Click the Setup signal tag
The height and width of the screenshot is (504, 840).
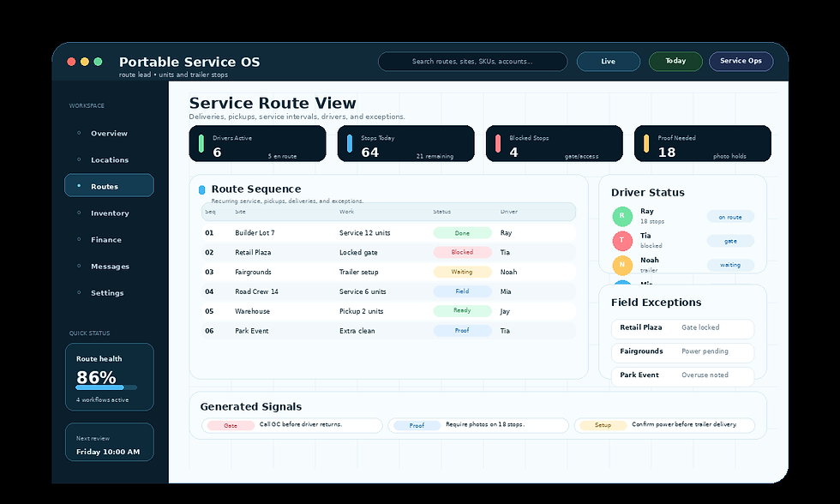pos(603,425)
